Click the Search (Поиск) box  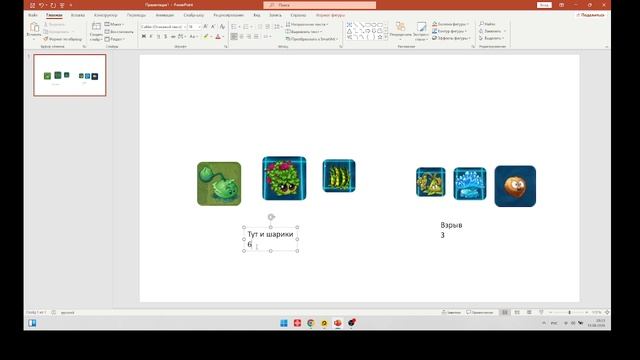tap(320, 5)
